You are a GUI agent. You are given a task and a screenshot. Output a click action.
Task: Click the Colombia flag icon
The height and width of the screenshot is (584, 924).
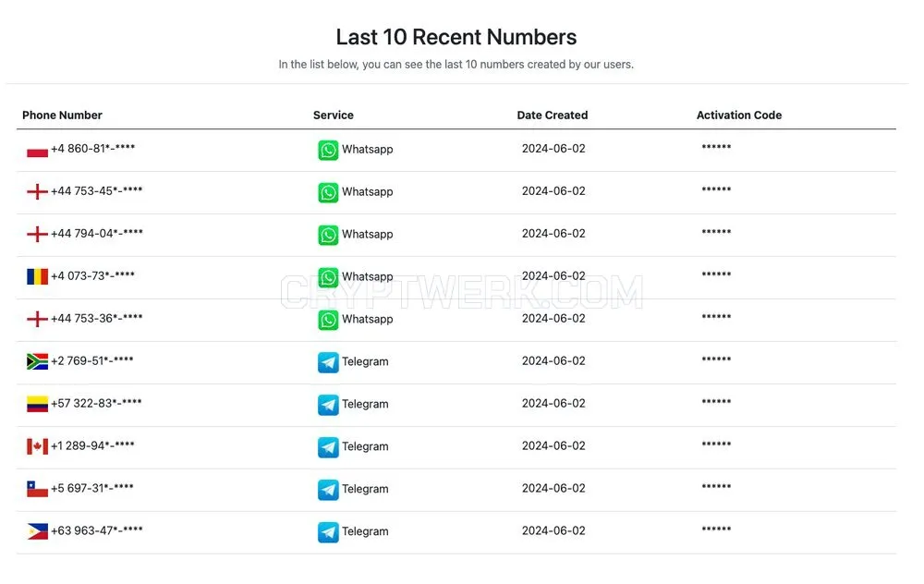[37, 404]
